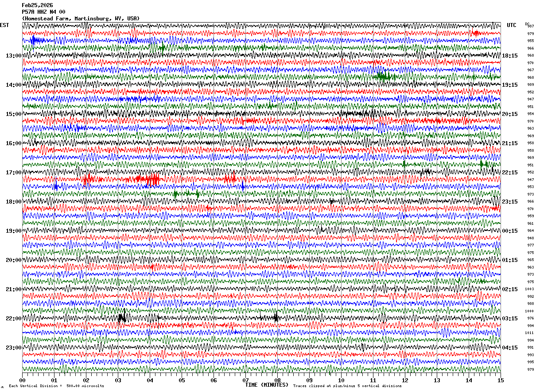Click the 17:00 EST time label
Viewport: 536px width, 392px height.
[14, 172]
